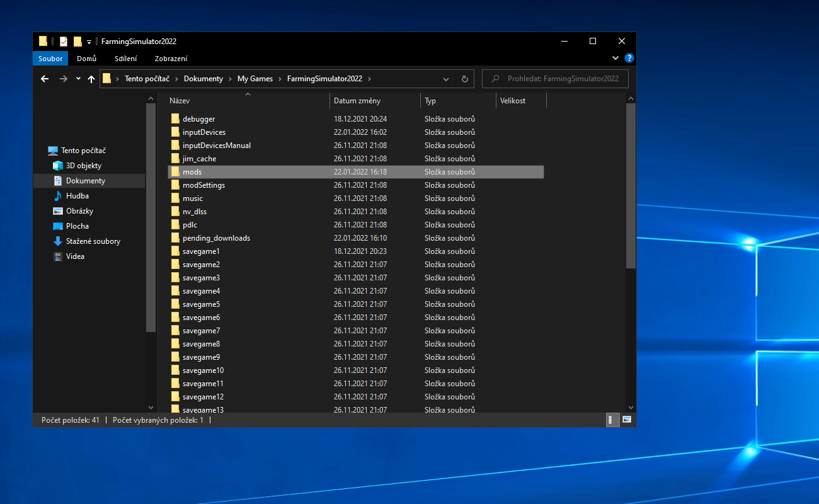Click the mods folder icon
The width and height of the screenshot is (819, 504).
[x=176, y=172]
